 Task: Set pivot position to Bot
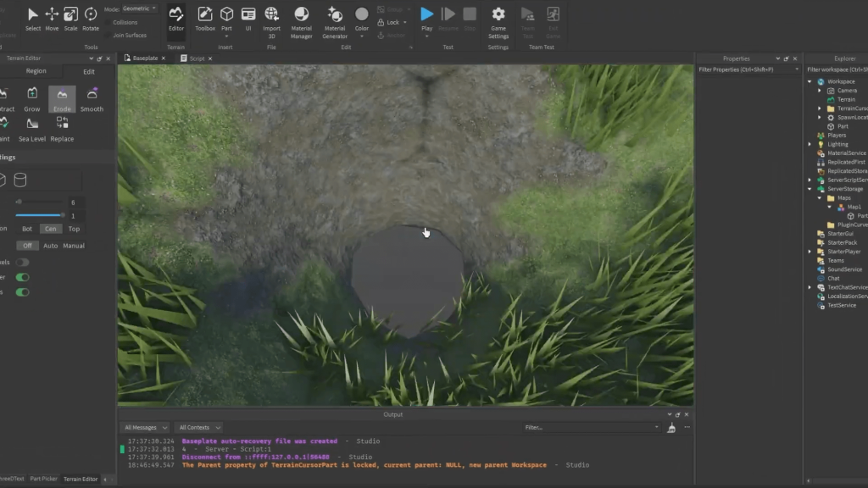(x=27, y=229)
